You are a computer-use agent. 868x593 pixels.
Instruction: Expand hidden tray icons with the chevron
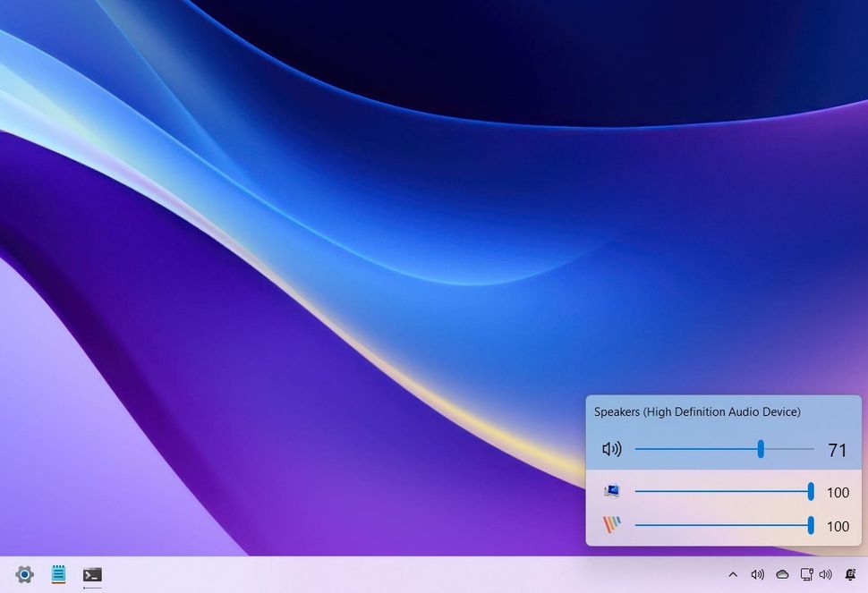(734, 574)
